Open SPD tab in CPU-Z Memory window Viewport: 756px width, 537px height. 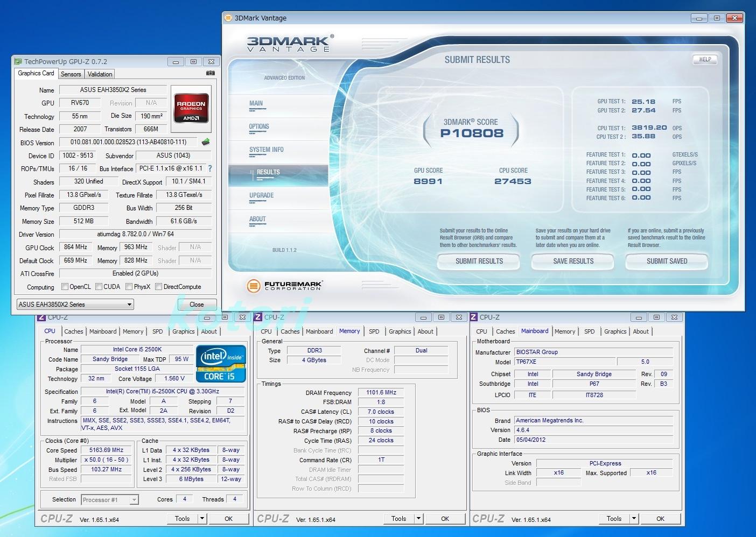(x=374, y=331)
